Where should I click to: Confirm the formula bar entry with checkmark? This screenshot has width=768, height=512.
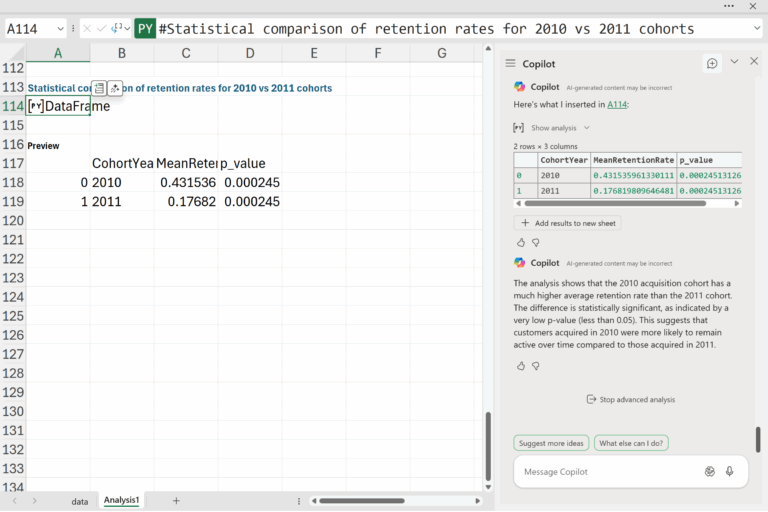(102, 29)
